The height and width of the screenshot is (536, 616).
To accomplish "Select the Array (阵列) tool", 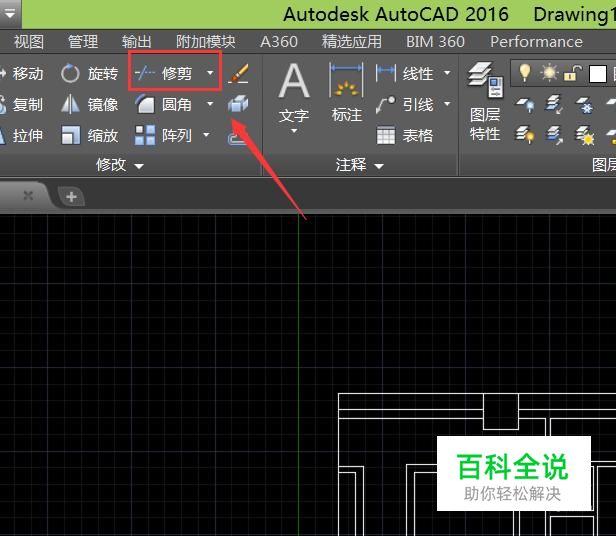I will [163, 136].
